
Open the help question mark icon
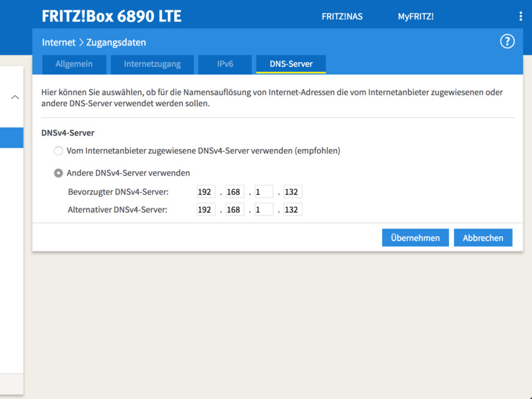click(x=507, y=41)
